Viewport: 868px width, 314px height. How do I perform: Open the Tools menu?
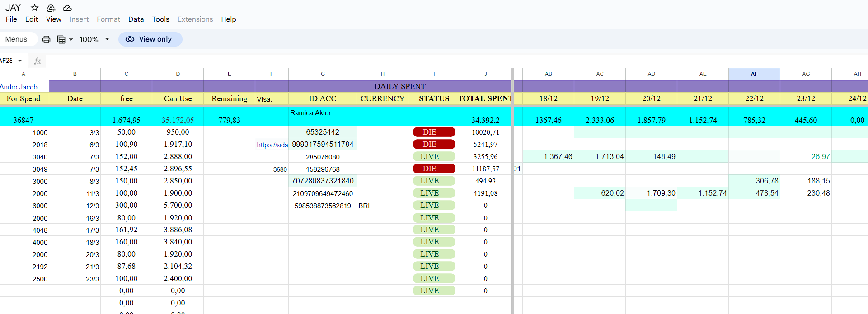pyautogui.click(x=160, y=19)
